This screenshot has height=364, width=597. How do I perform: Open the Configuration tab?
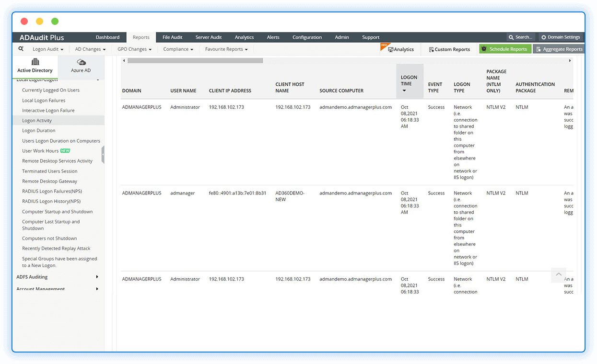307,37
